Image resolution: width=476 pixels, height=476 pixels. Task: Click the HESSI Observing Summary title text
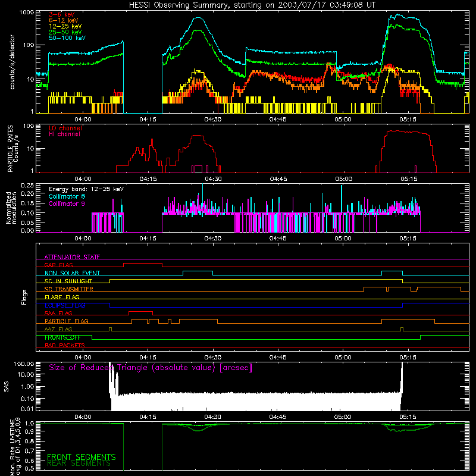[252, 5]
